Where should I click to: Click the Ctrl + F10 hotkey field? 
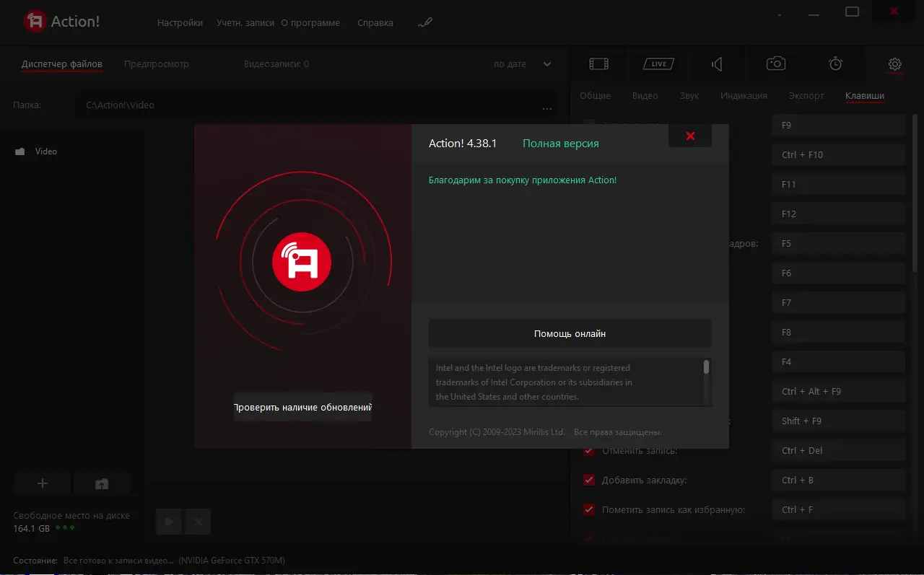838,155
